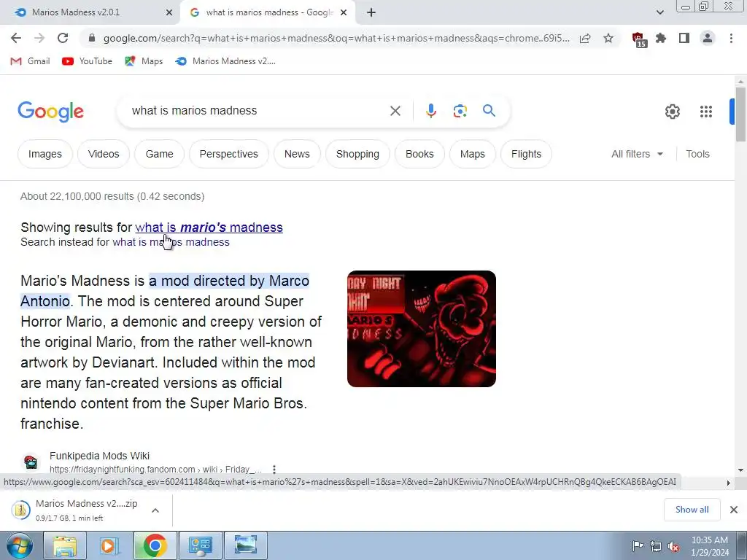Close the Google search tab
Viewport: 747px width, 560px height.
pyautogui.click(x=344, y=13)
